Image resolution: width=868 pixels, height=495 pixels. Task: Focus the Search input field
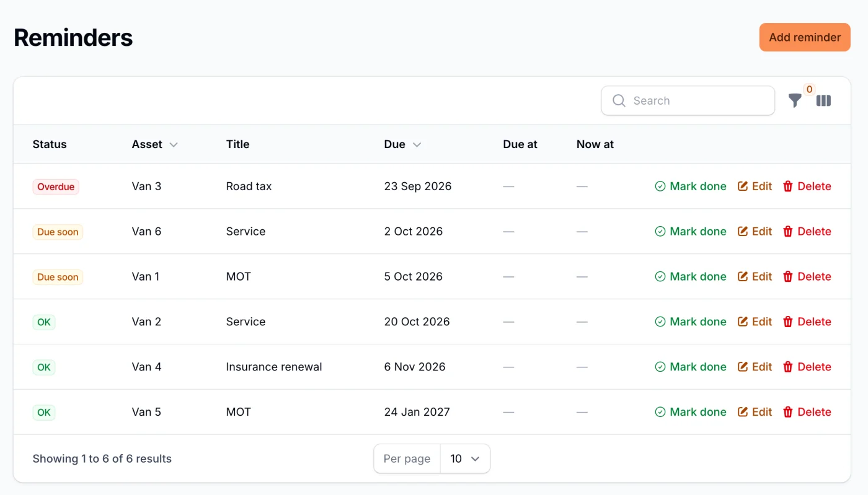coord(688,100)
